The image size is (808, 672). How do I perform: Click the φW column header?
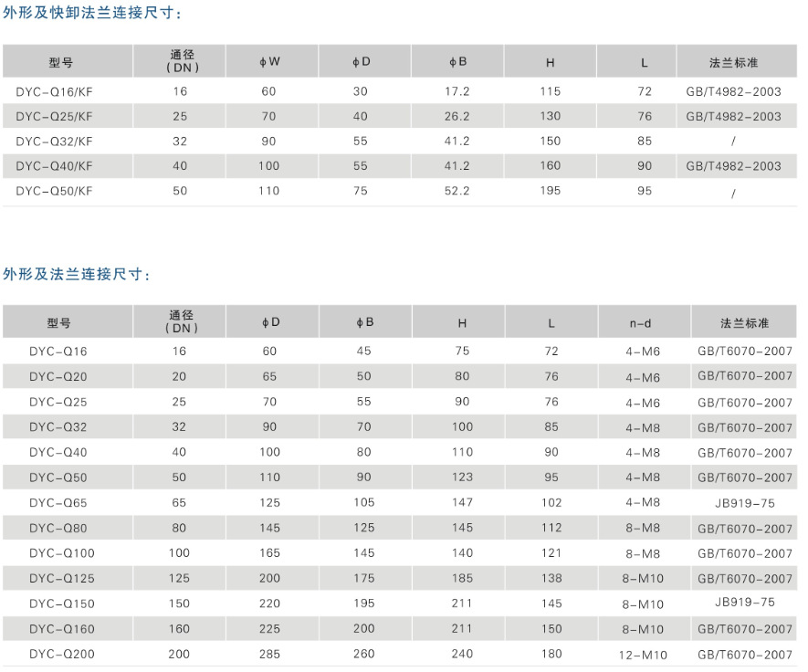click(269, 62)
